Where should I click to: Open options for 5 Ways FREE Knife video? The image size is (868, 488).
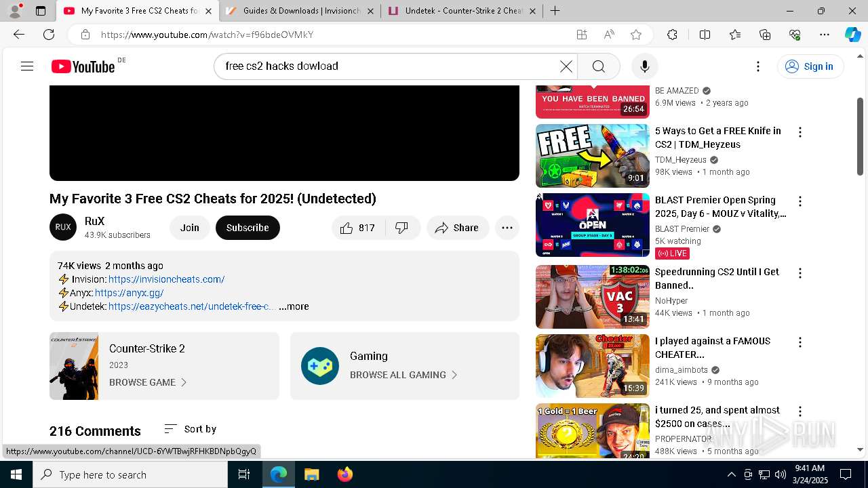[x=800, y=132]
